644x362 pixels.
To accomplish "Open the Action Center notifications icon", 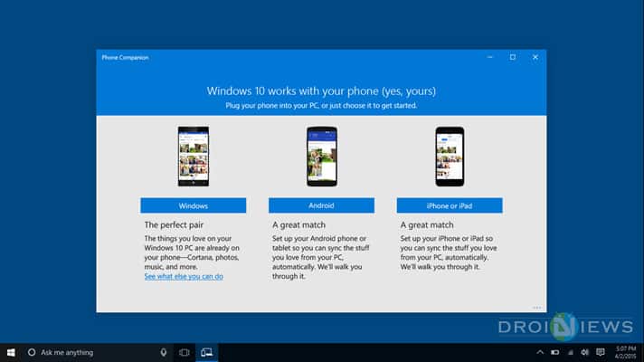I will point(601,352).
